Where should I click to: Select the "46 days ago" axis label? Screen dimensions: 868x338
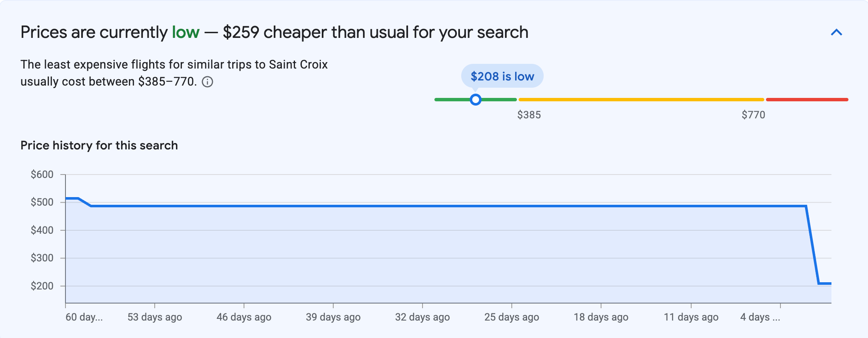pos(244,317)
